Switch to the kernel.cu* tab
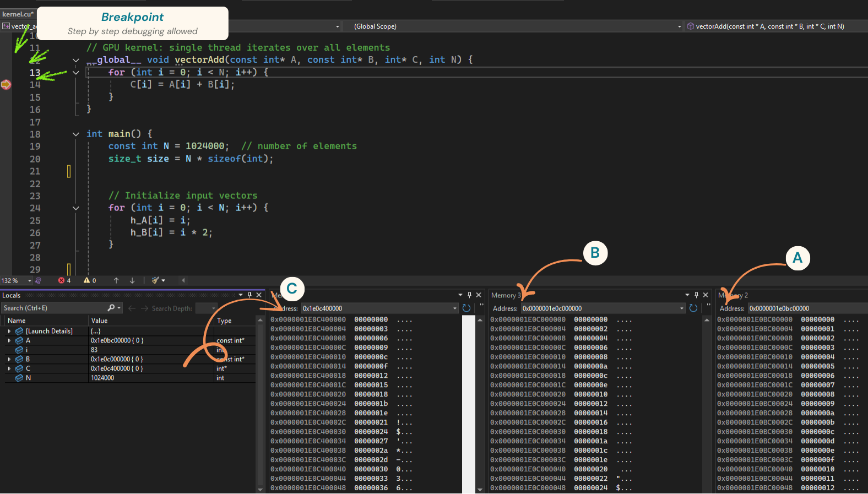The image size is (868, 494). 18,14
